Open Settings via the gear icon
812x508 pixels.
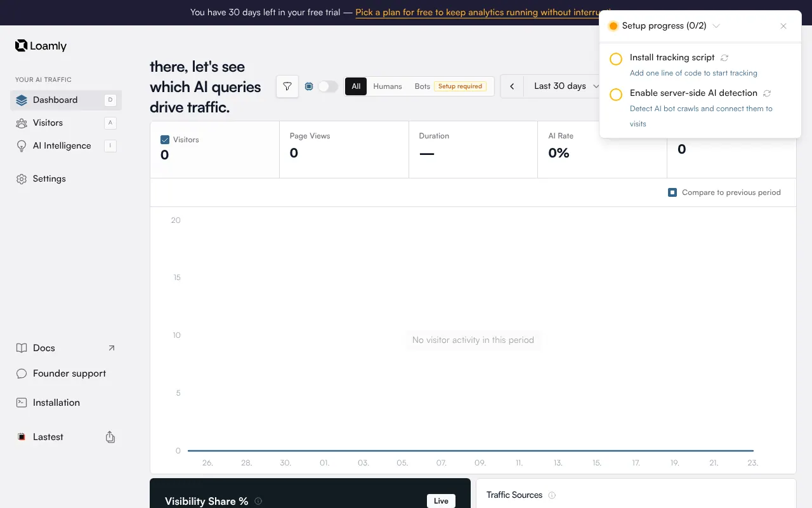point(22,179)
